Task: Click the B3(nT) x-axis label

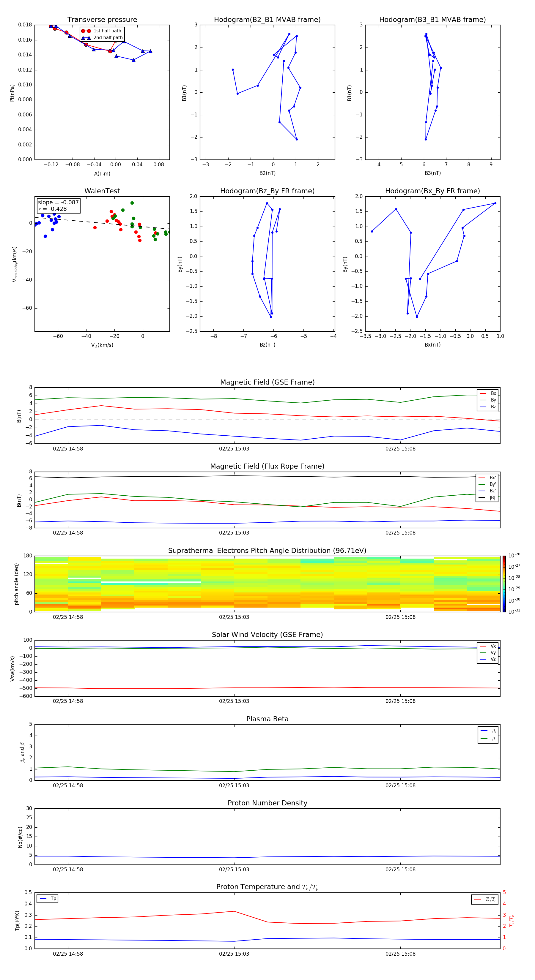Action: [432, 173]
